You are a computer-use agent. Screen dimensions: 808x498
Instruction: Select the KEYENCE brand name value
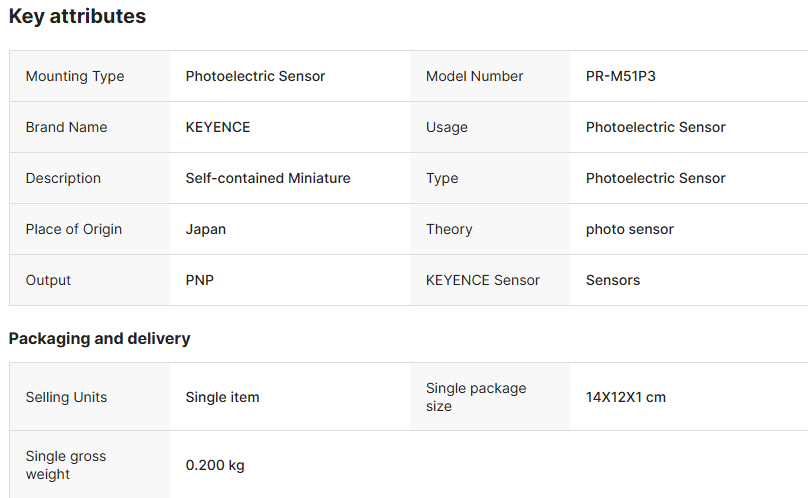click(218, 127)
